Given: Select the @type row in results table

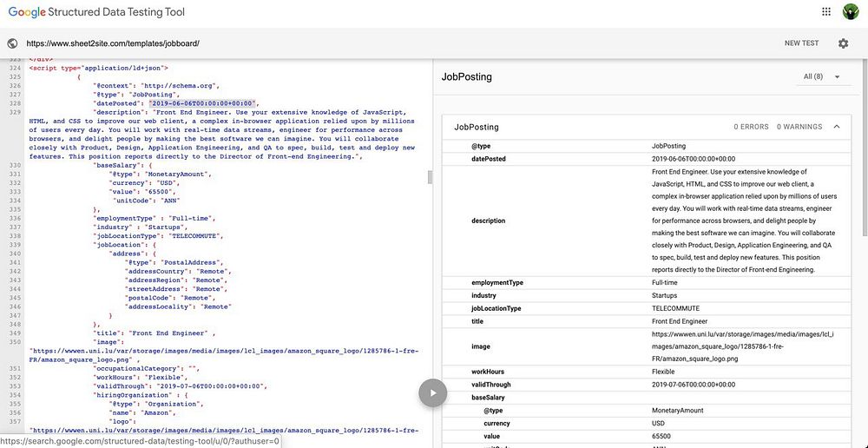Looking at the screenshot, I should [647, 146].
